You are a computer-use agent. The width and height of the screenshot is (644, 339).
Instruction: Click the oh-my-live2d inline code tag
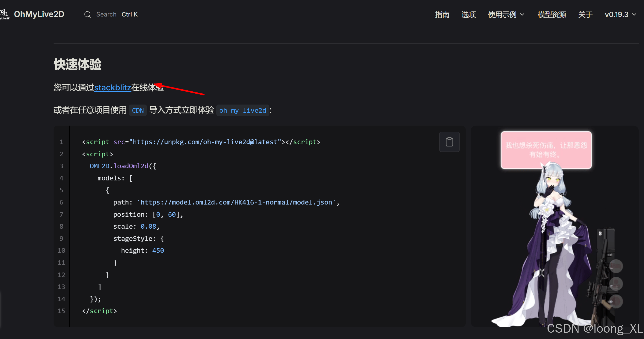pyautogui.click(x=243, y=110)
